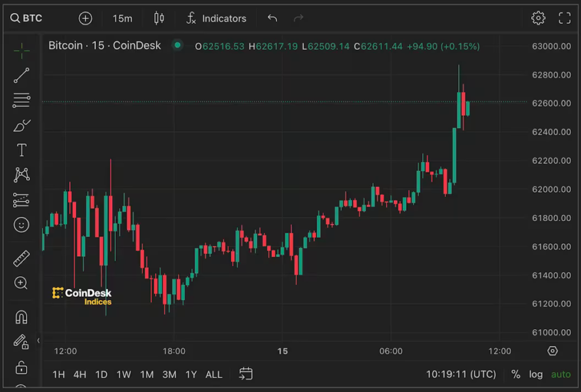Select the forecasting and measurement tool

21,200
